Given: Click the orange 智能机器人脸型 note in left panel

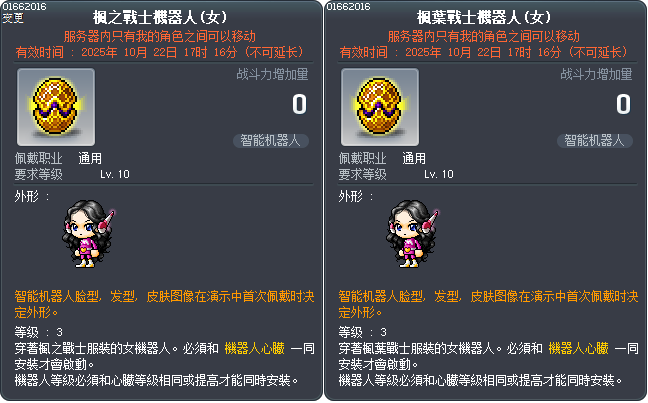Looking at the screenshot, I should tap(164, 304).
